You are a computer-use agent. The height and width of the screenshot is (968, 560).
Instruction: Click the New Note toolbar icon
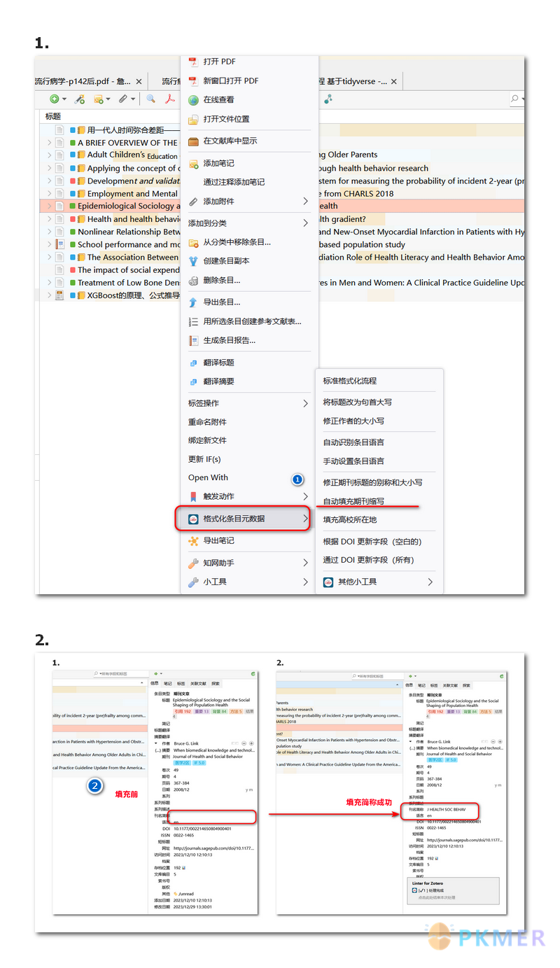[99, 99]
